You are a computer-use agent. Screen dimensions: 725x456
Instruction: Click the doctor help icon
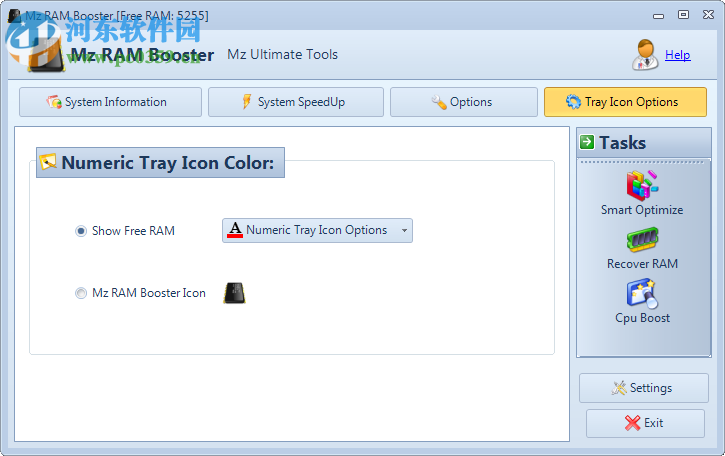tap(645, 55)
